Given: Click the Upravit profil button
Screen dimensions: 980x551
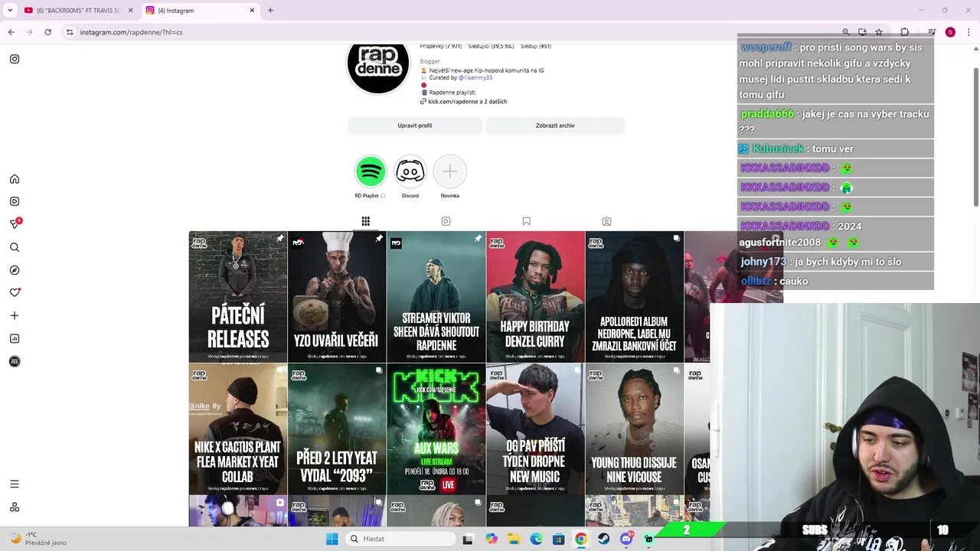Looking at the screenshot, I should [415, 126].
